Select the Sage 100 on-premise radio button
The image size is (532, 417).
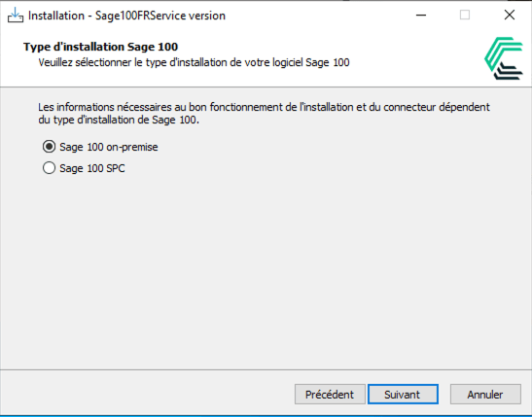click(x=50, y=147)
